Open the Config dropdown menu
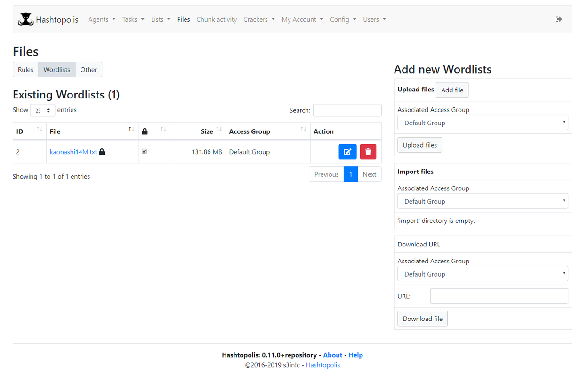The width and height of the screenshot is (588, 377). tap(343, 19)
